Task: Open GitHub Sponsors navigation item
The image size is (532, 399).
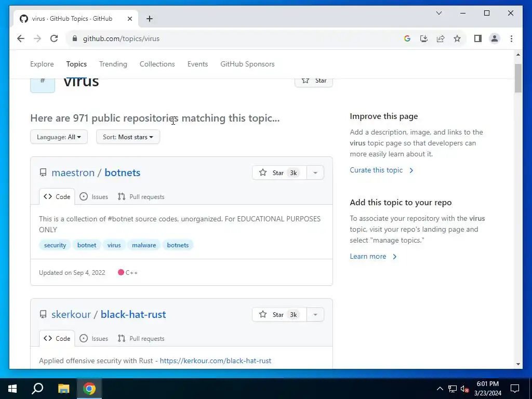Action: [247, 64]
